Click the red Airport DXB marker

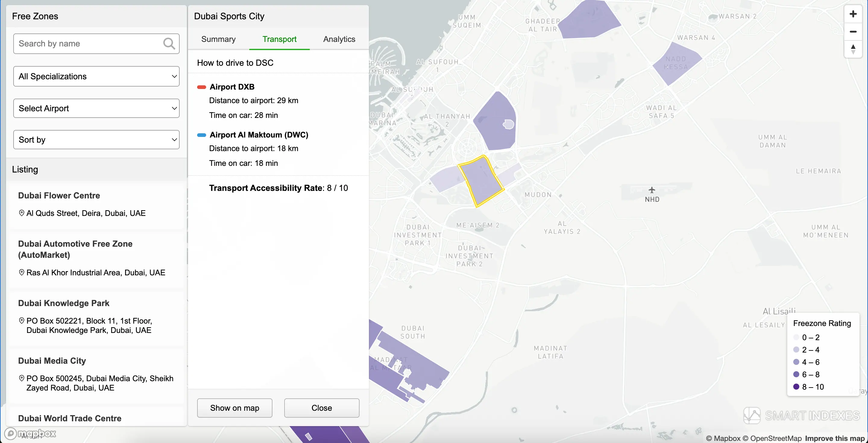coord(202,87)
